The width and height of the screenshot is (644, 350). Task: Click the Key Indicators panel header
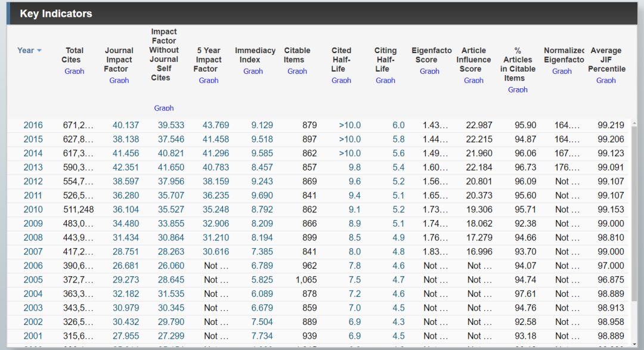click(x=56, y=14)
